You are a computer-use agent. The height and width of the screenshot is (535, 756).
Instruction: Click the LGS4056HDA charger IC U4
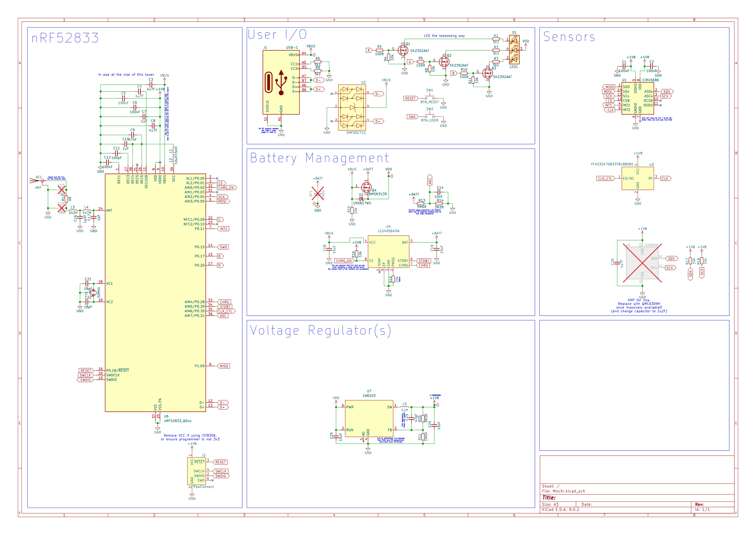point(388,251)
